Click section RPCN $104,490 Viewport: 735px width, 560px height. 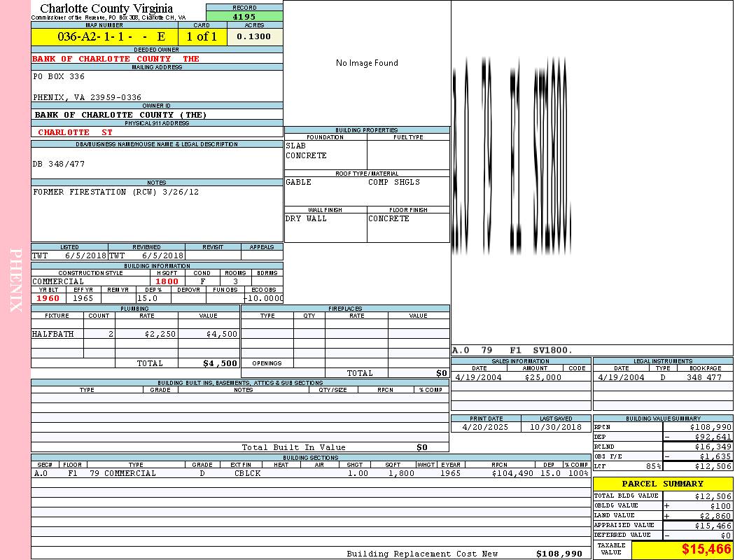pos(512,473)
